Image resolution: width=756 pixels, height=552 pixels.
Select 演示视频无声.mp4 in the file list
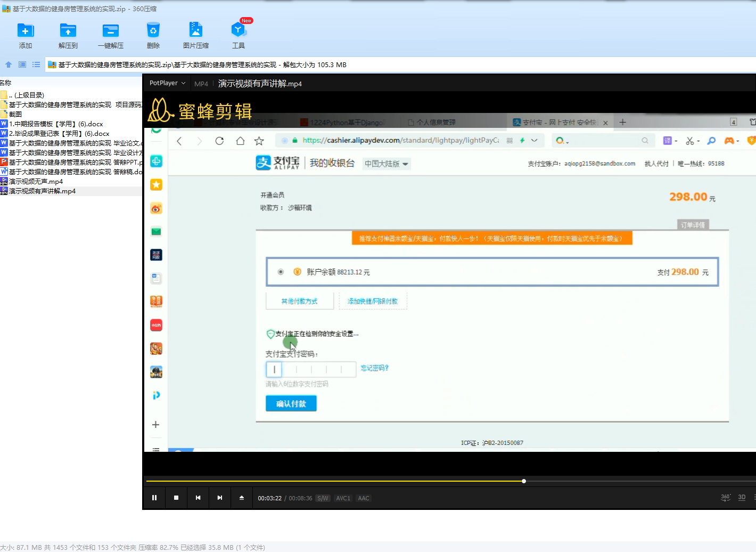(x=31, y=182)
